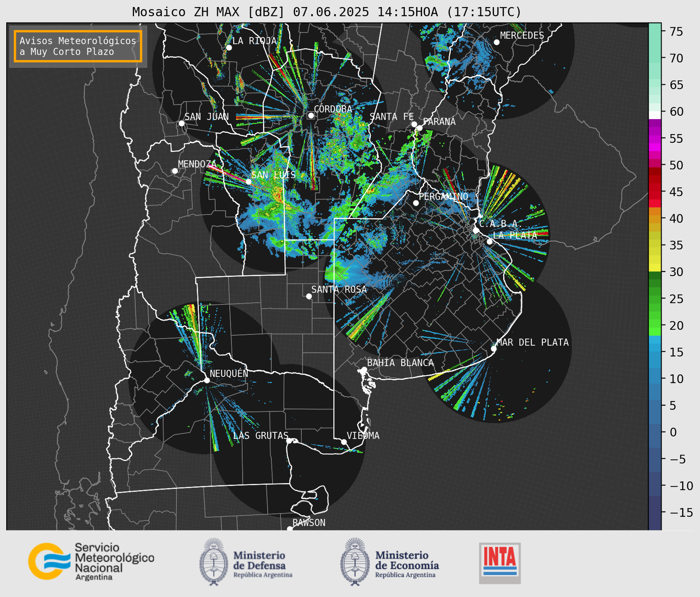The image size is (700, 597).
Task: Click the INTA logo
Action: point(500,563)
